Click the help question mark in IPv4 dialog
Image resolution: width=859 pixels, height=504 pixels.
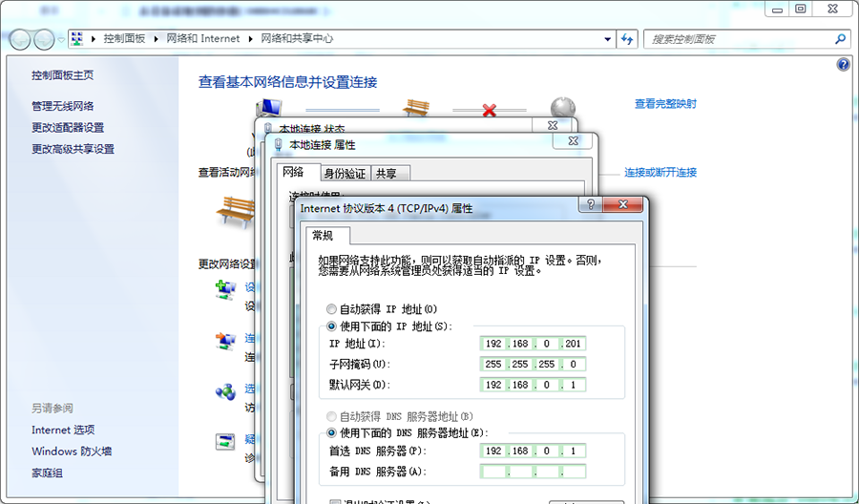593,205
